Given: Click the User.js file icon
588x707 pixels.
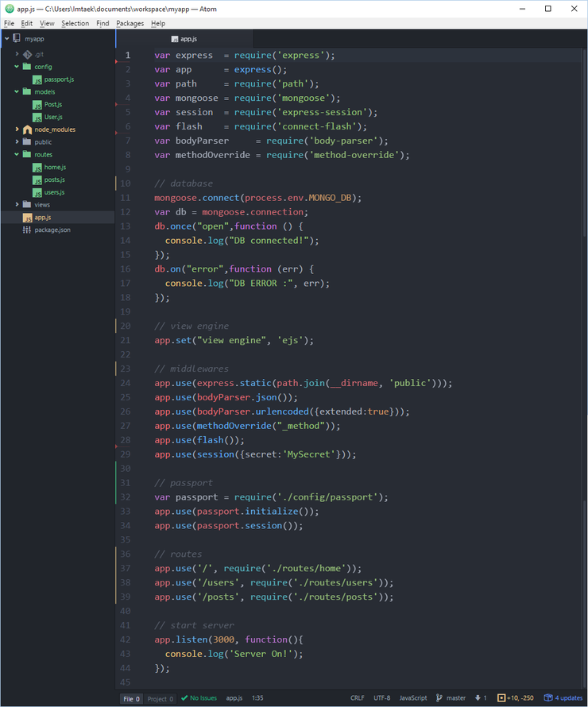Looking at the screenshot, I should pos(37,117).
